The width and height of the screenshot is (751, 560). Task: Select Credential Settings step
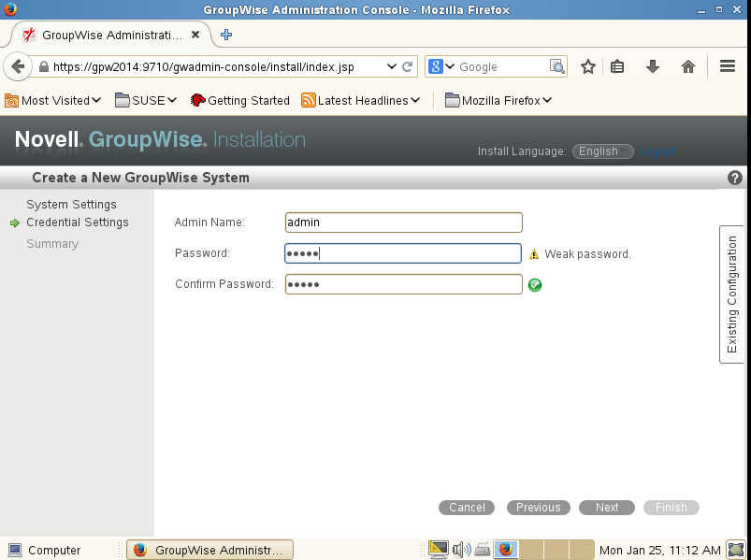(x=78, y=223)
